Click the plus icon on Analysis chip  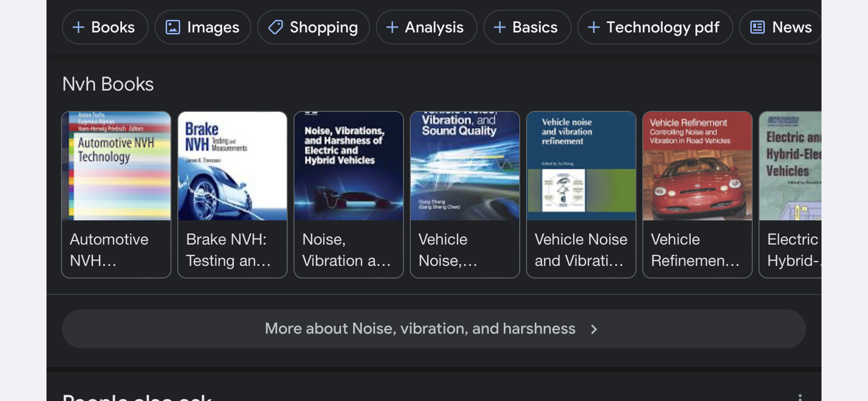tap(392, 27)
